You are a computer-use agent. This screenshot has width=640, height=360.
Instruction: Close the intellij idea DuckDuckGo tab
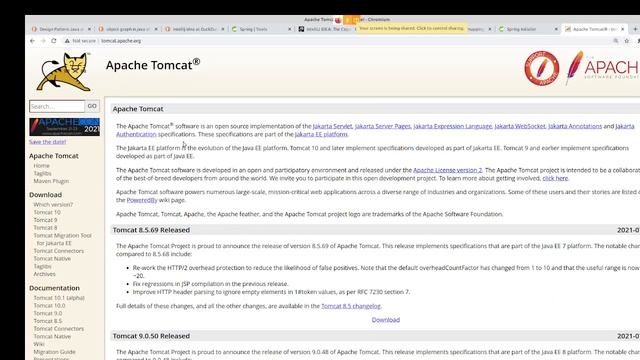[223, 29]
